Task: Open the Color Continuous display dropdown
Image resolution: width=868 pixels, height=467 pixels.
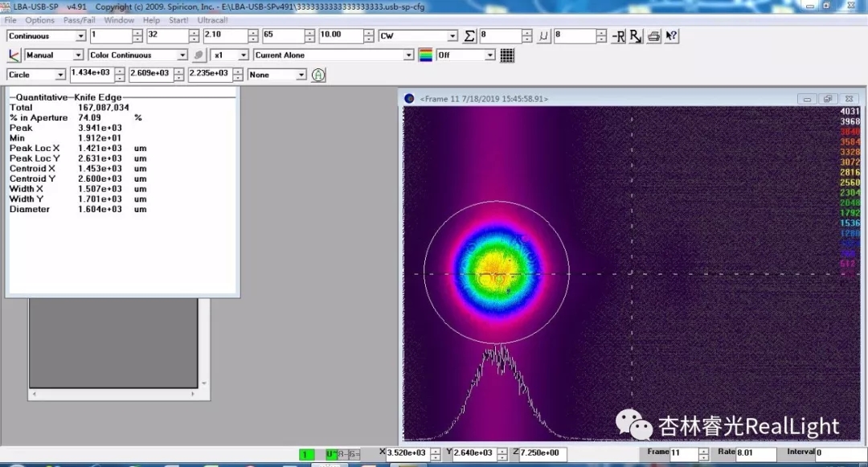Action: click(182, 55)
